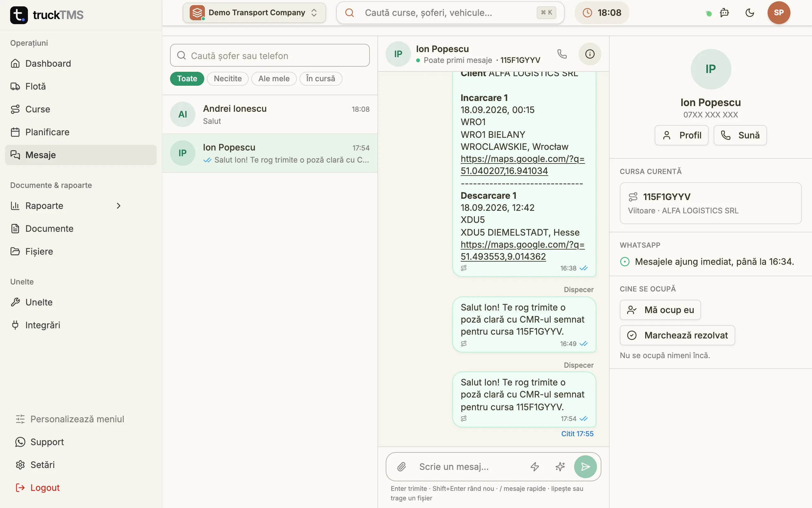Click the IP avatar in chat header
The height and width of the screenshot is (508, 812).
398,54
